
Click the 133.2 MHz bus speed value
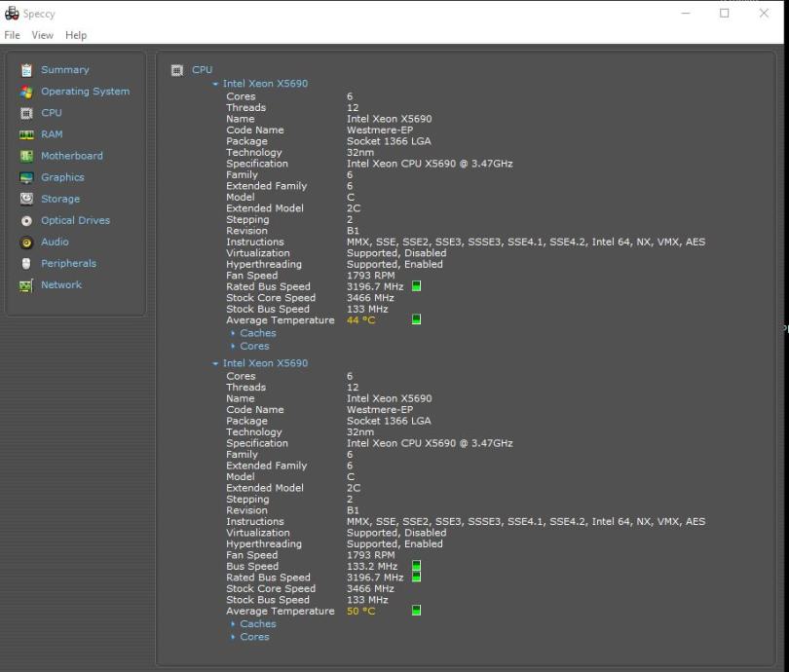372,567
